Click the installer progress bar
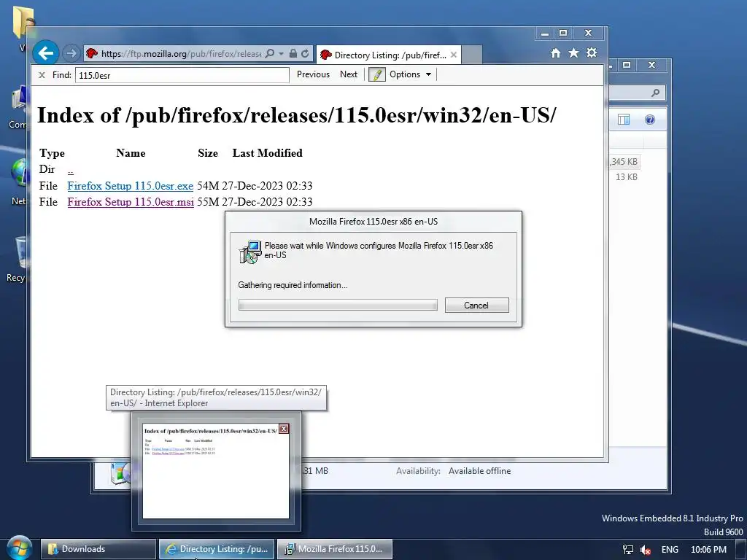This screenshot has height=560, width=747. [338, 305]
